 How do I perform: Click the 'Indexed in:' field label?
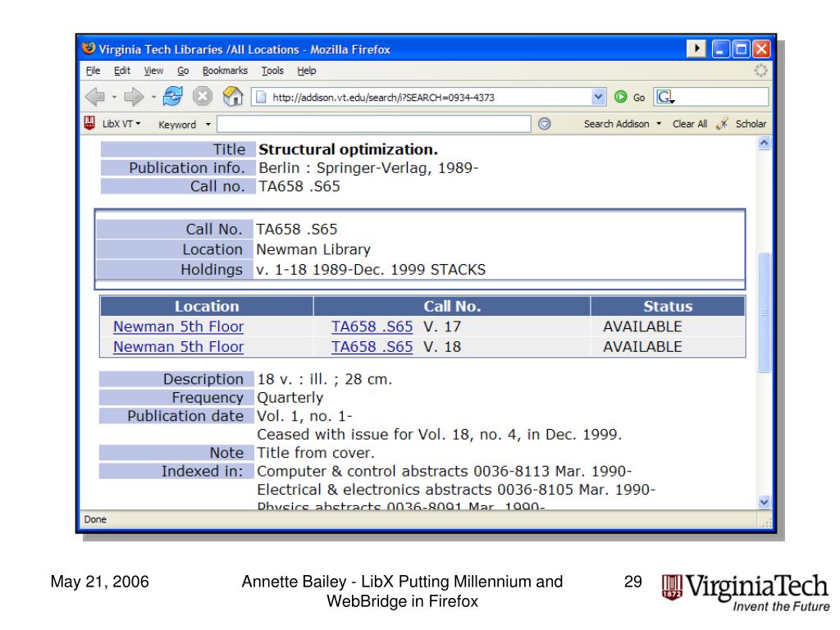pyautogui.click(x=203, y=472)
